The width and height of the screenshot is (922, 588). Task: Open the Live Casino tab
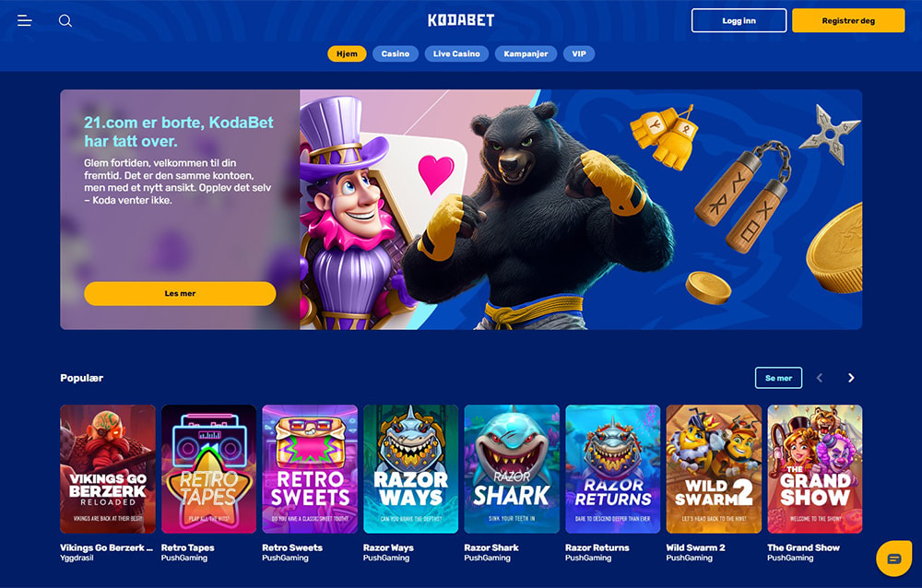tap(456, 53)
